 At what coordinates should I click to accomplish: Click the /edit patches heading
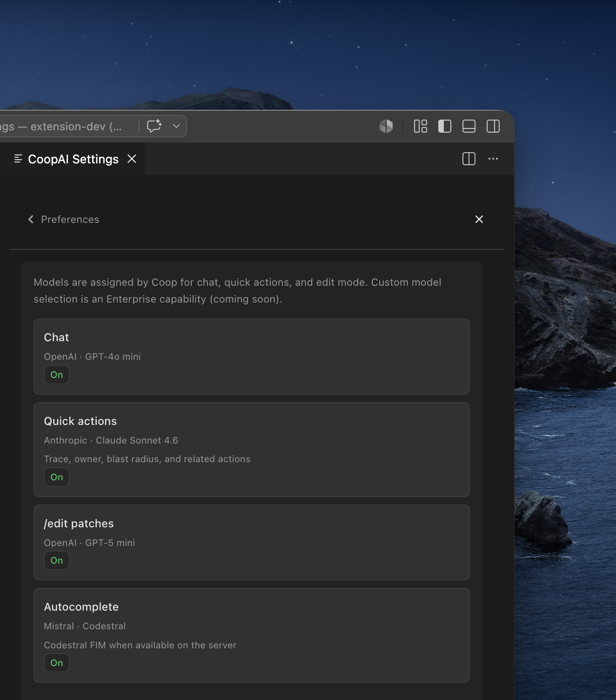coord(79,524)
